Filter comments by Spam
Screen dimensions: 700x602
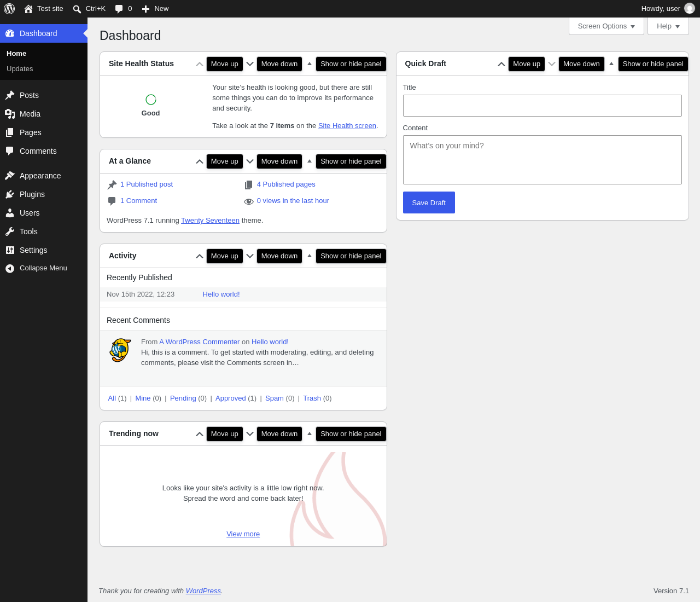tap(275, 398)
